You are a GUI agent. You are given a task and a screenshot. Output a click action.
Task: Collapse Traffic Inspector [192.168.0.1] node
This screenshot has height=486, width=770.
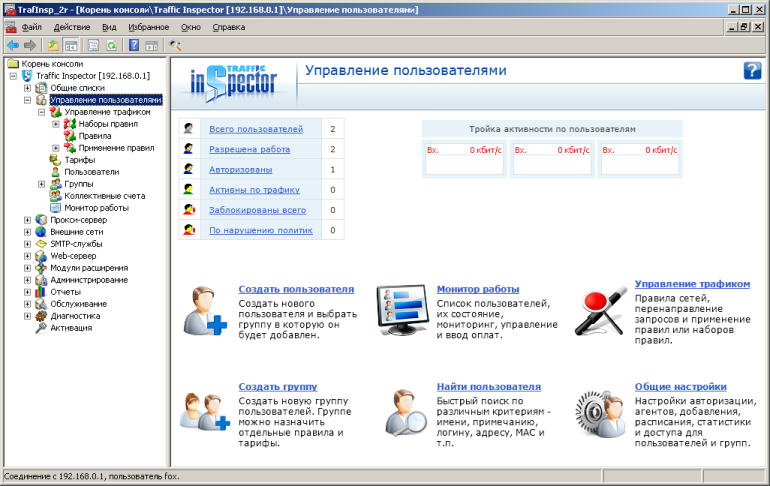pos(13,76)
